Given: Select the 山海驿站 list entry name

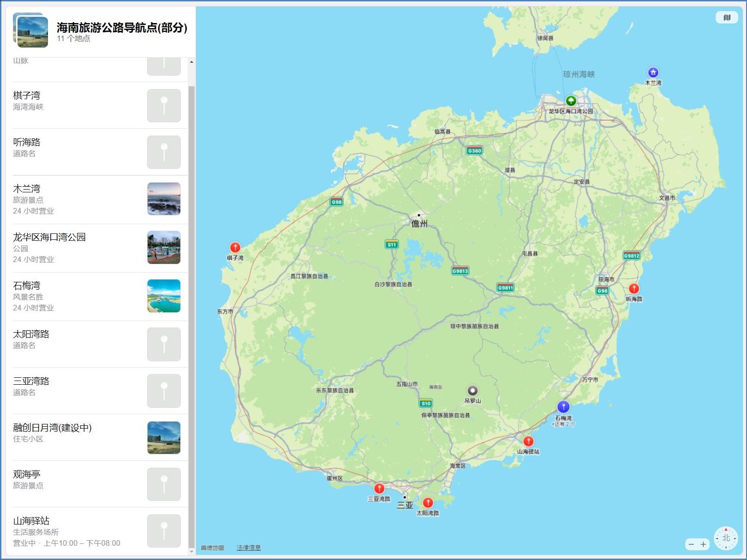Looking at the screenshot, I should coord(31,521).
